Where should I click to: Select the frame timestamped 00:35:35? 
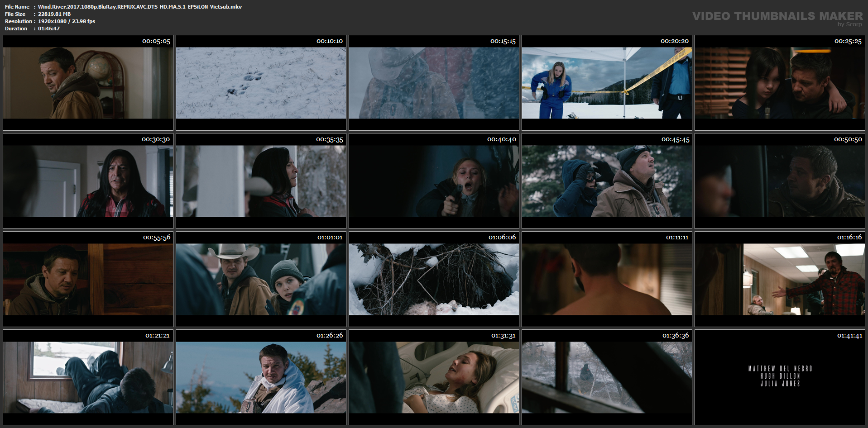(261, 181)
